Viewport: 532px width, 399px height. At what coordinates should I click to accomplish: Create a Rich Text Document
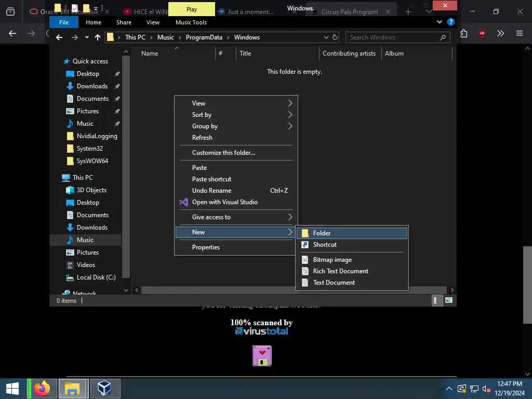pyautogui.click(x=352, y=271)
